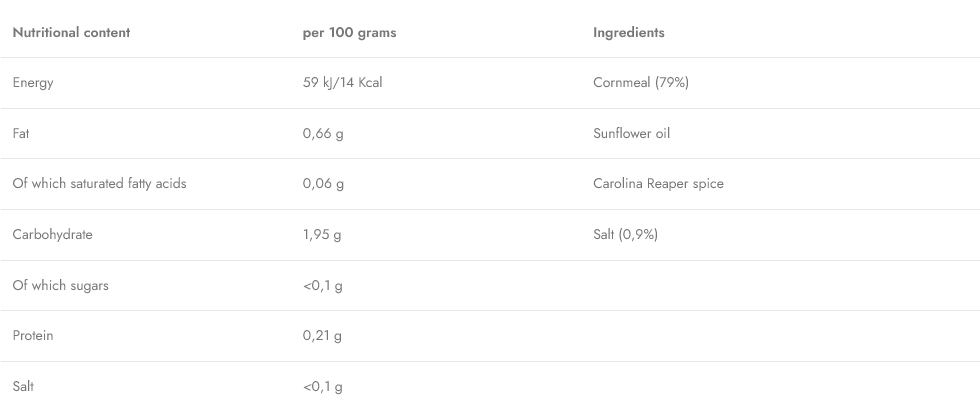The width and height of the screenshot is (980, 409).
Task: Click the 'Sunflower oil' ingredient
Action: coord(631,133)
